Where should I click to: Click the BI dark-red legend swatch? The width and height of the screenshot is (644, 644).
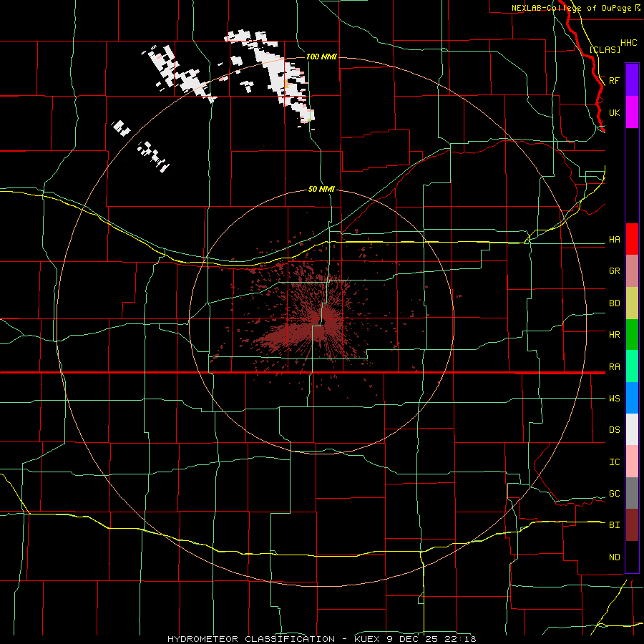(x=632, y=525)
